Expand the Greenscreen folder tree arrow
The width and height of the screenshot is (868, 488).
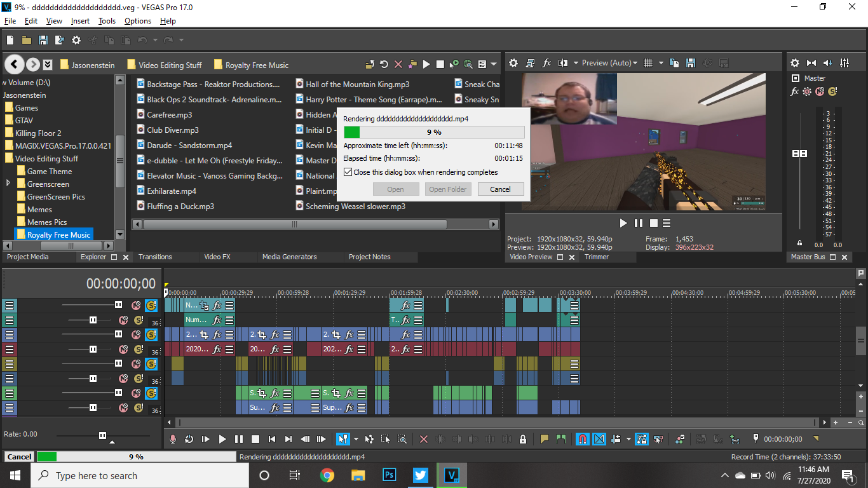(9, 184)
